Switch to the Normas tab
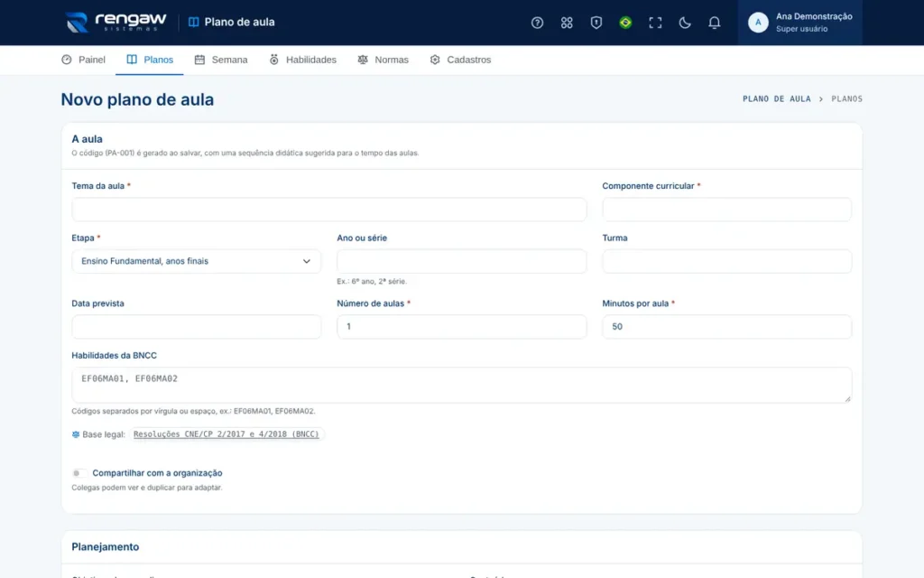Viewport: 924px width, 578px height. tap(383, 60)
